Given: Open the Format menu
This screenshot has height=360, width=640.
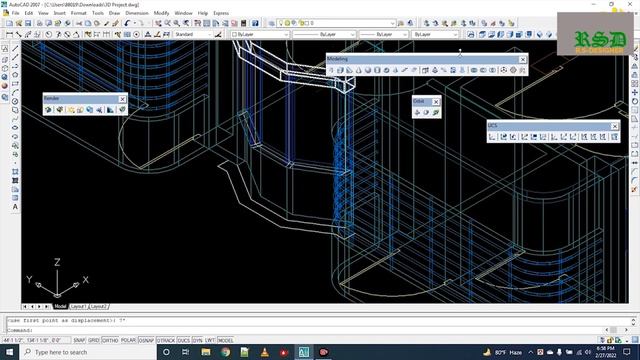Looking at the screenshot, I should coord(78,13).
